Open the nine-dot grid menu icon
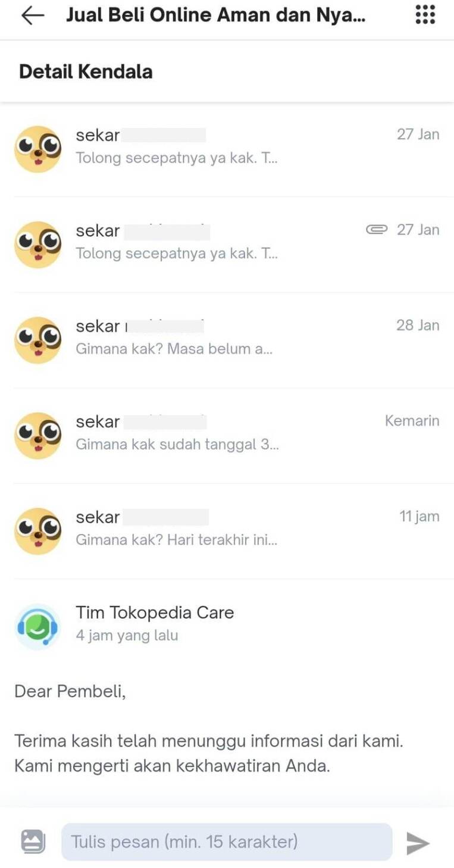The image size is (454, 868). (425, 14)
